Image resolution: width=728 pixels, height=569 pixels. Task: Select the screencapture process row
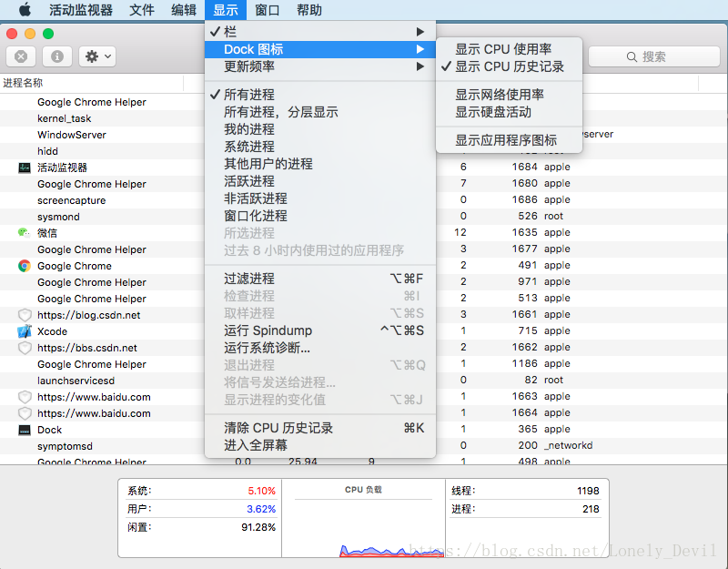[102, 200]
